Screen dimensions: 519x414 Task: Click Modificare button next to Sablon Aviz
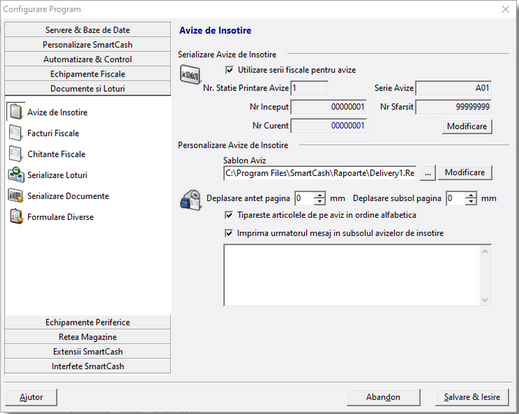pyautogui.click(x=465, y=173)
